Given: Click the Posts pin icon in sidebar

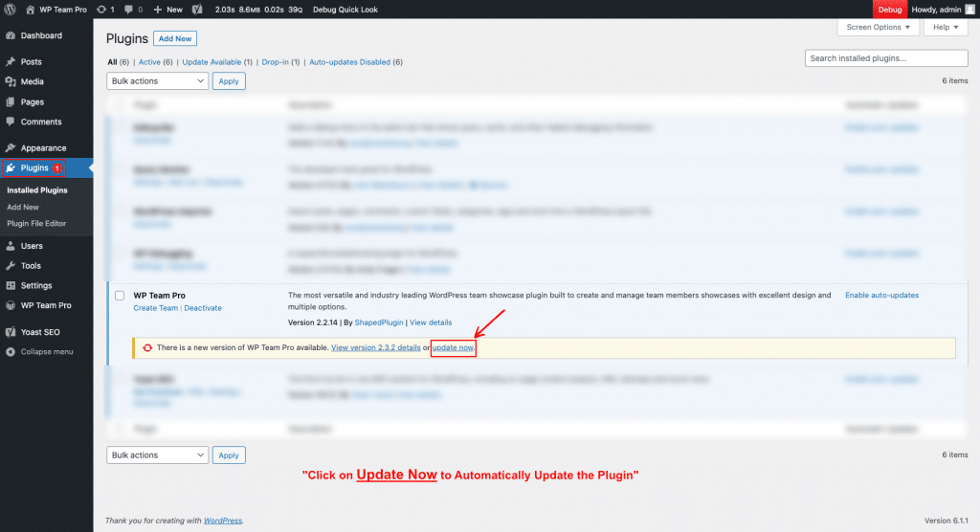Looking at the screenshot, I should point(10,62).
